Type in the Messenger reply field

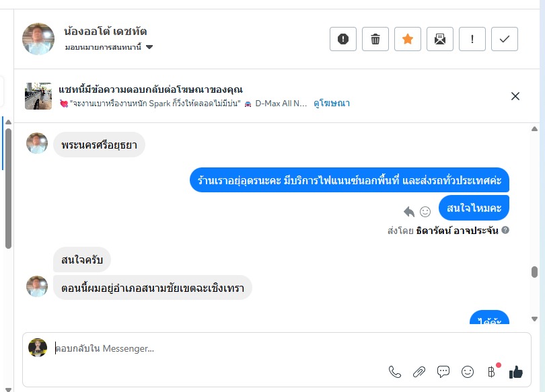(215, 348)
